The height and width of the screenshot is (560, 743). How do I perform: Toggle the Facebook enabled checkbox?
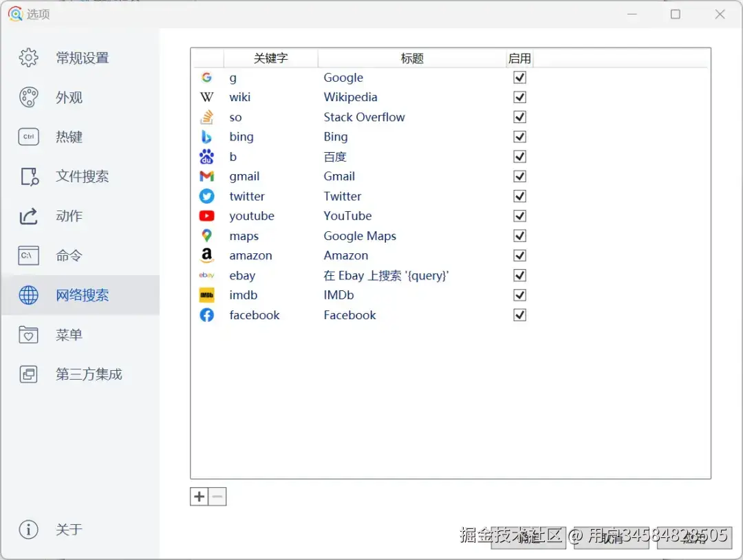[520, 315]
